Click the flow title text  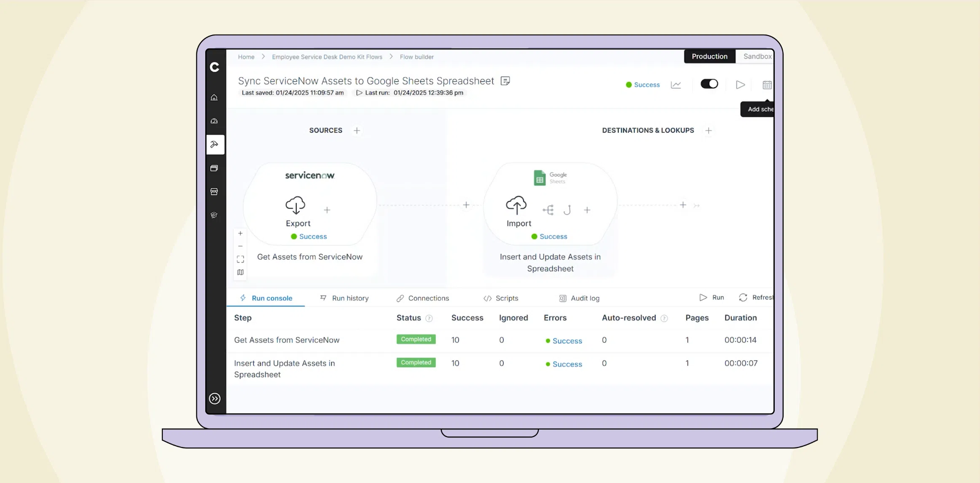coord(366,81)
